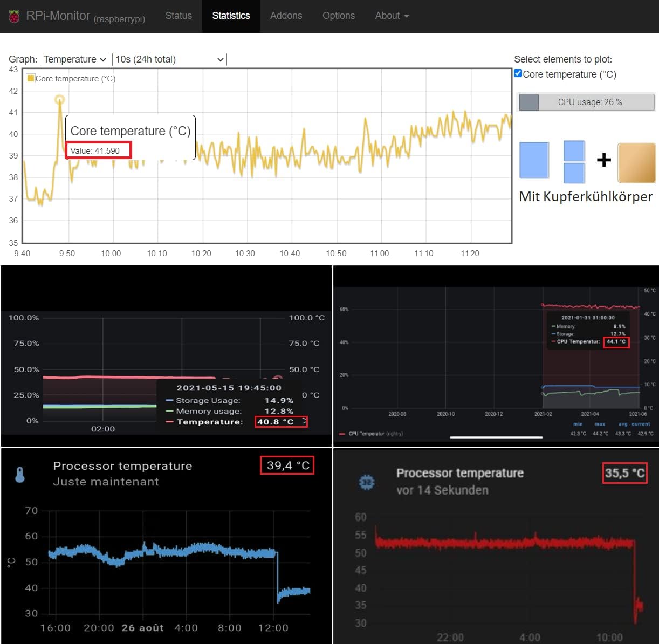Click the yellow legend square for Core temperature
Image resolution: width=659 pixels, height=644 pixels.
pos(31,78)
